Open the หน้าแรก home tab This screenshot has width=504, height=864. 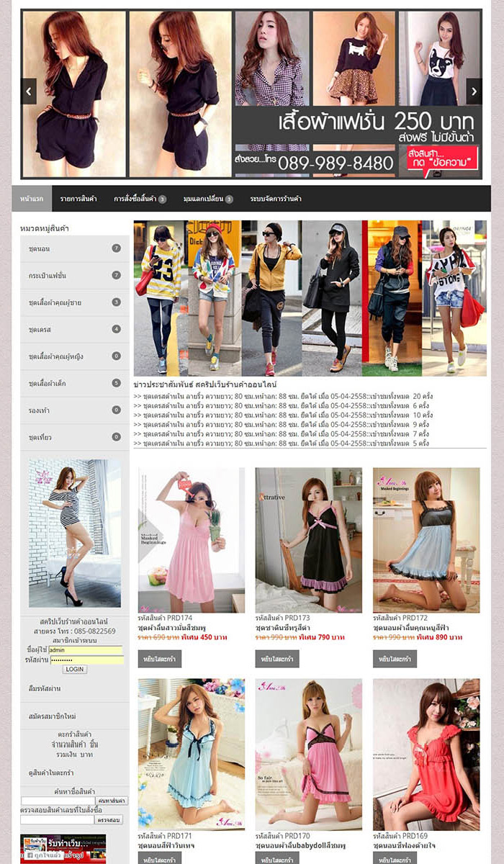click(x=32, y=199)
